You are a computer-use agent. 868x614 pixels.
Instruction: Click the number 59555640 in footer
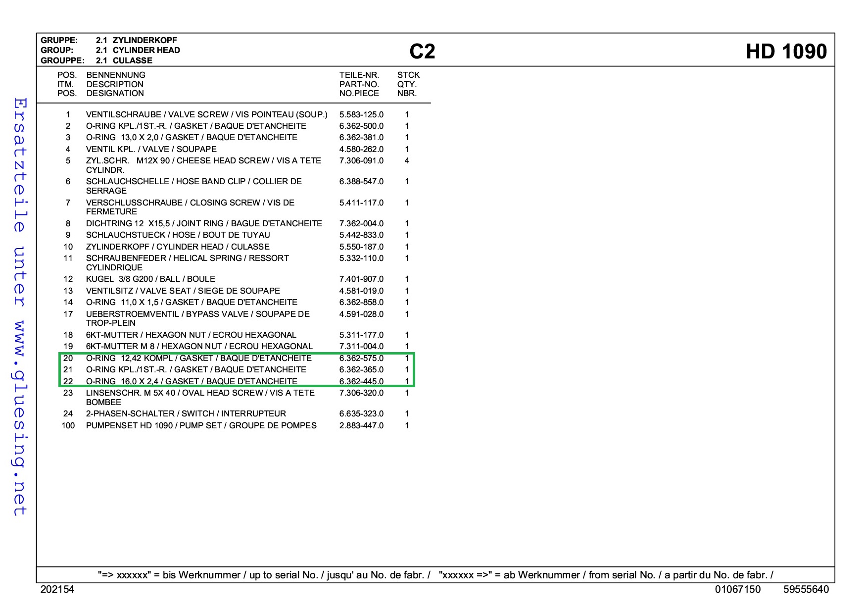point(806,589)
